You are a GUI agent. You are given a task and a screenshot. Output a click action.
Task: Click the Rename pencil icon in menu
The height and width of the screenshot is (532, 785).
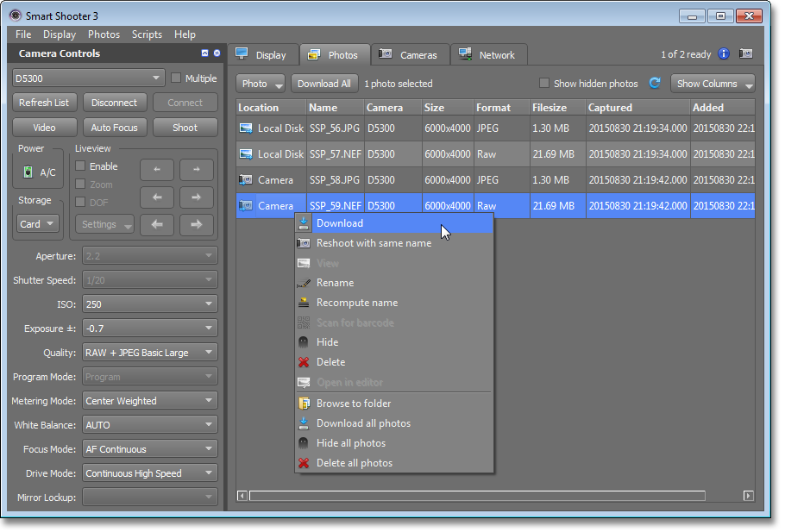304,284
